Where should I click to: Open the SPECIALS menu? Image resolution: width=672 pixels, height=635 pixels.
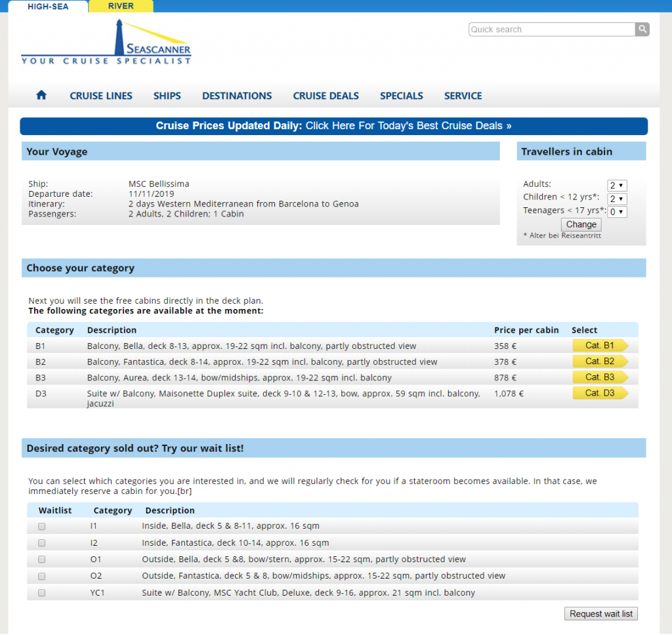(x=402, y=96)
